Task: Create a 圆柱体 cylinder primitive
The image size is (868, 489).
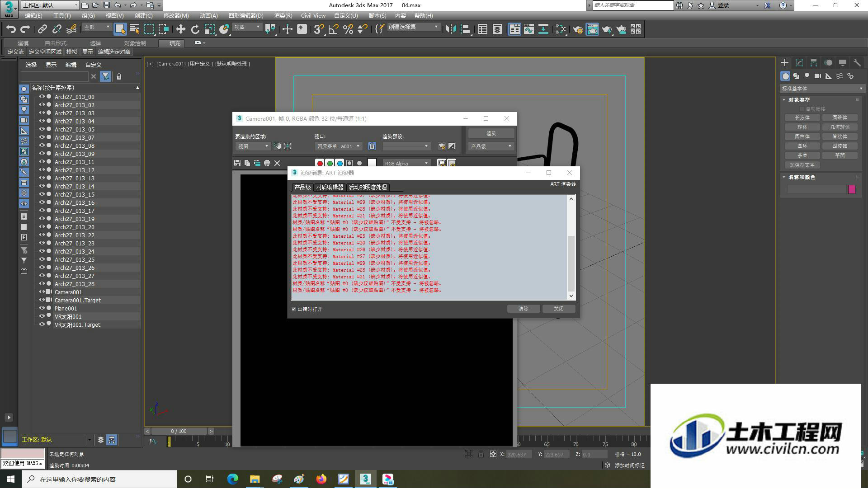Action: pyautogui.click(x=802, y=136)
